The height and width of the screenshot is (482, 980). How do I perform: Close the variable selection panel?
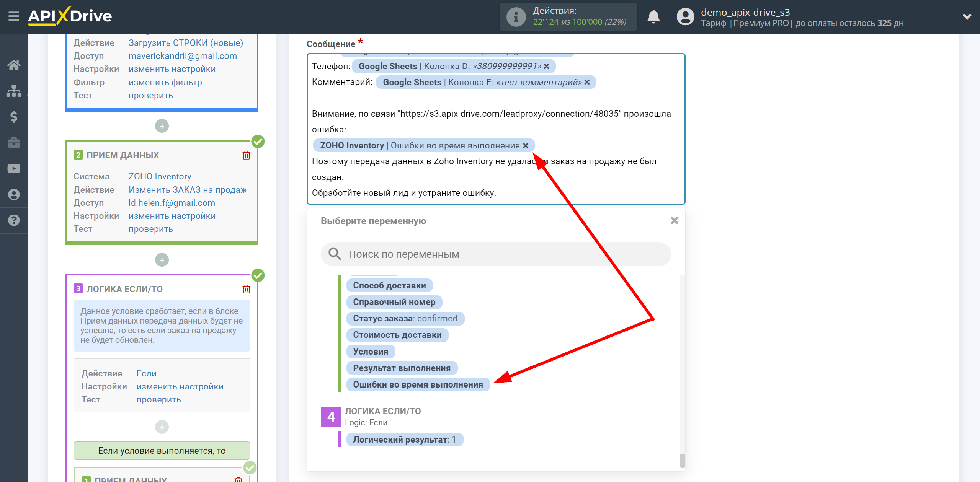pyautogui.click(x=675, y=220)
